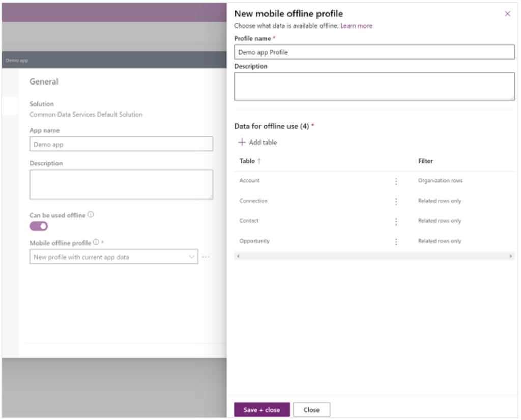Viewport: 521px width, 420px height.
Task: Open ellipsis menu beside profile dropdown
Action: click(206, 257)
